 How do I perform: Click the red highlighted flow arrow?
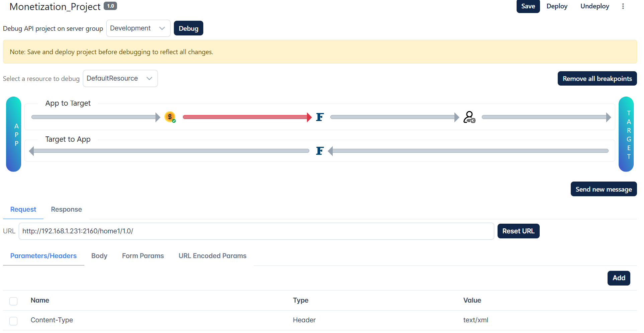247,117
